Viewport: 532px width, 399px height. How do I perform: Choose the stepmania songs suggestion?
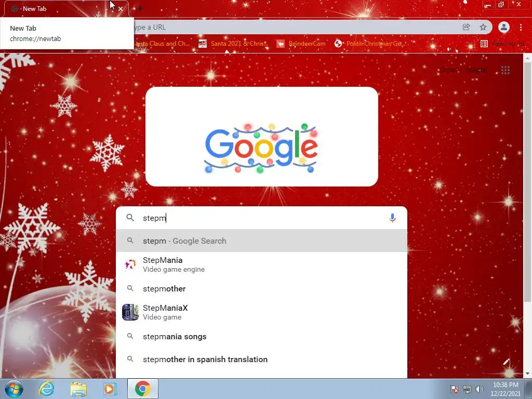(x=261, y=336)
